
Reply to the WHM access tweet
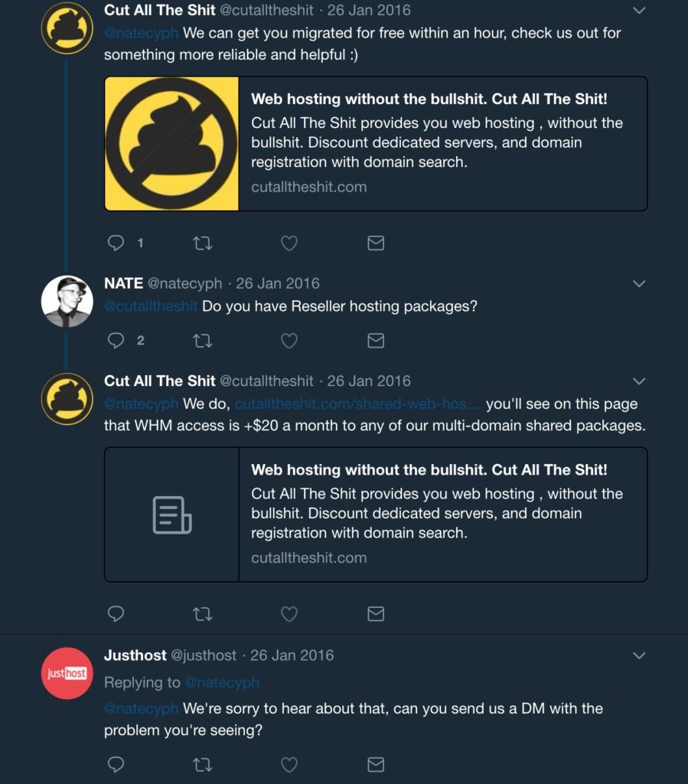click(x=116, y=613)
